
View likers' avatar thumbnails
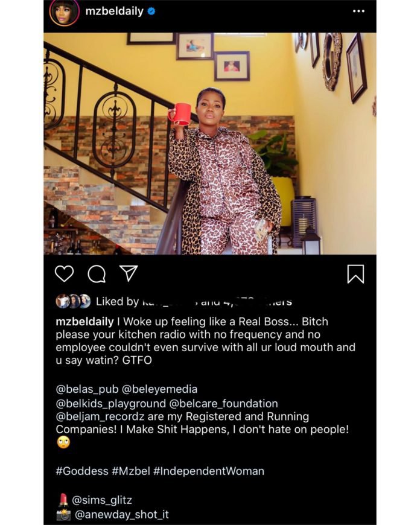(x=74, y=301)
